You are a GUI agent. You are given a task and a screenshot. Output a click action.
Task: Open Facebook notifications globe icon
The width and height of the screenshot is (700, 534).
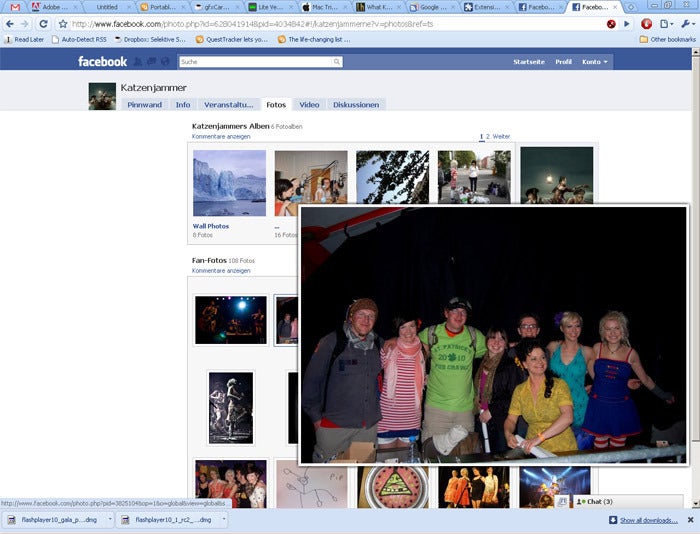(165, 61)
